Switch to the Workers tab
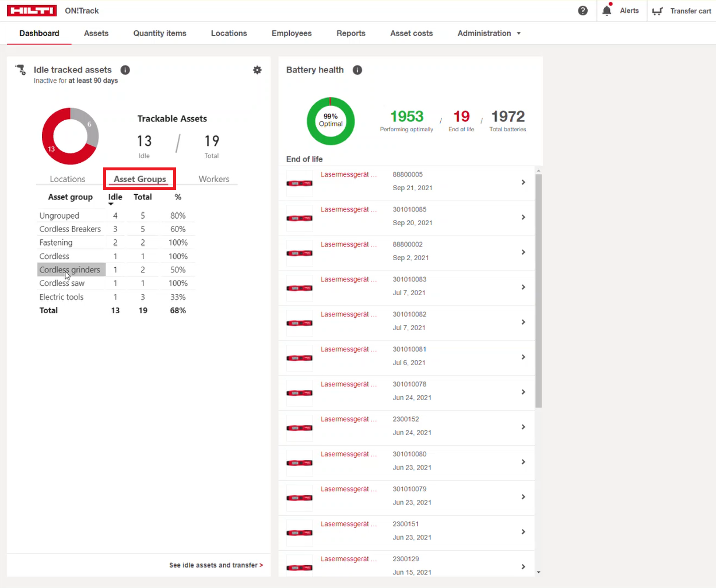Image resolution: width=716 pixels, height=588 pixels. click(x=214, y=179)
